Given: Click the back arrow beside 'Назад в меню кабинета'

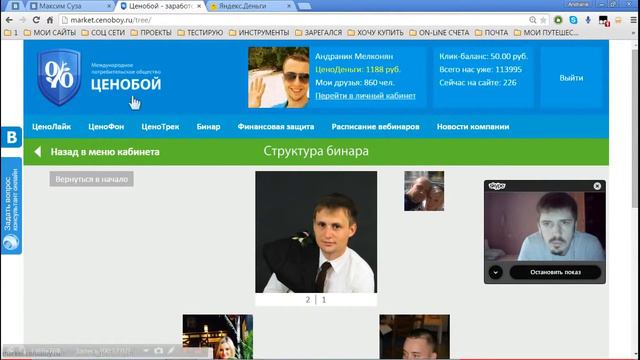Looking at the screenshot, I should [38, 152].
